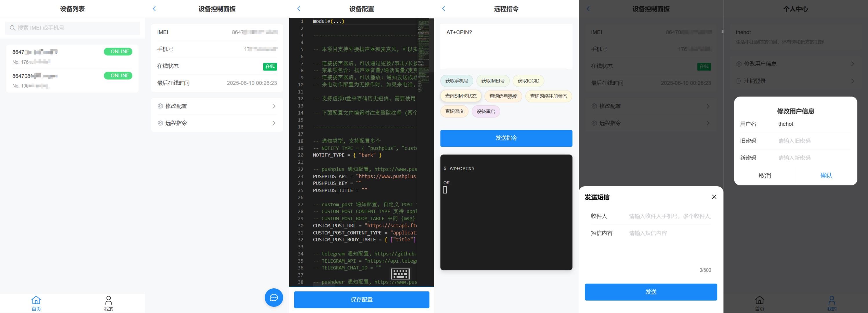Select 设备重启 command chip

pos(486,111)
